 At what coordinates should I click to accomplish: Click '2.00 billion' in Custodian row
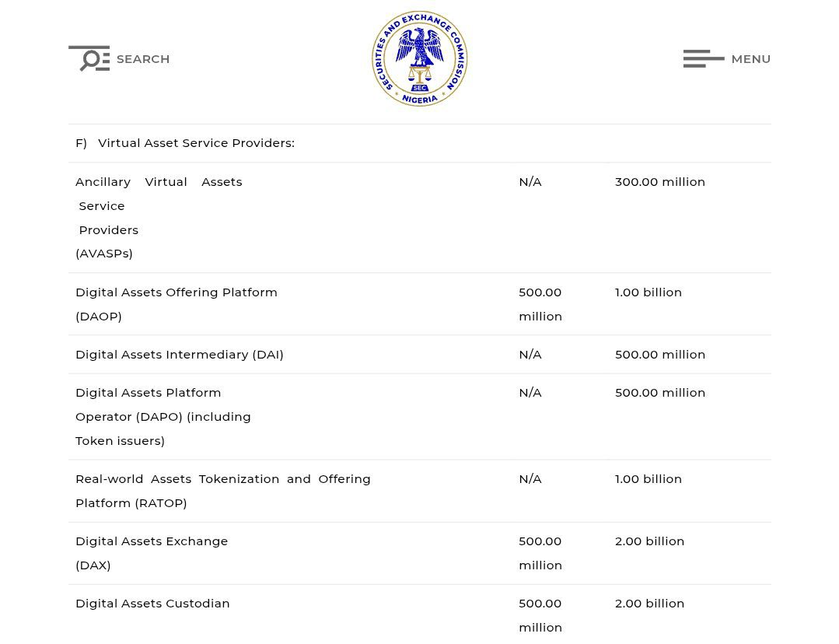[649, 604]
